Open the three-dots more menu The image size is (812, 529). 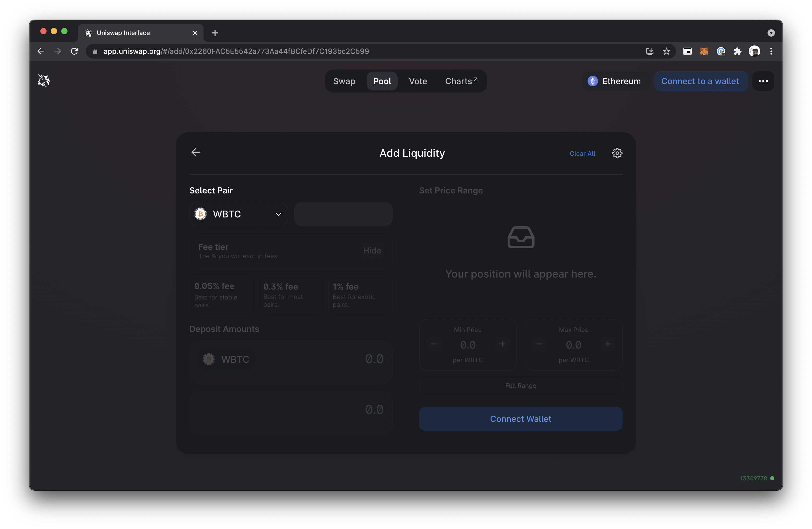tap(763, 81)
